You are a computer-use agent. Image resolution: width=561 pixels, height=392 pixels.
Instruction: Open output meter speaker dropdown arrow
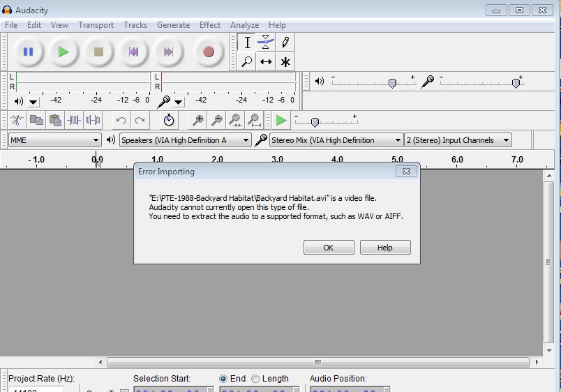point(33,103)
